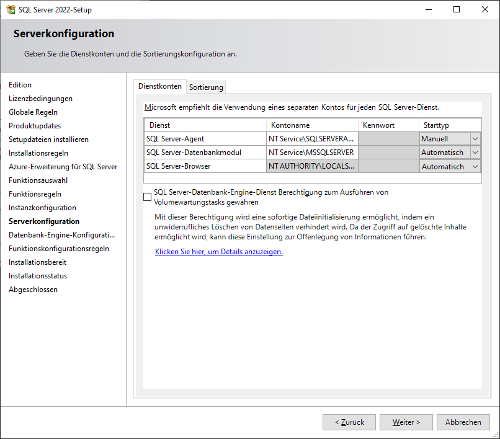The image size is (500, 439).
Task: Click Azure-Erweiterung für SQL Server step
Action: point(63,167)
